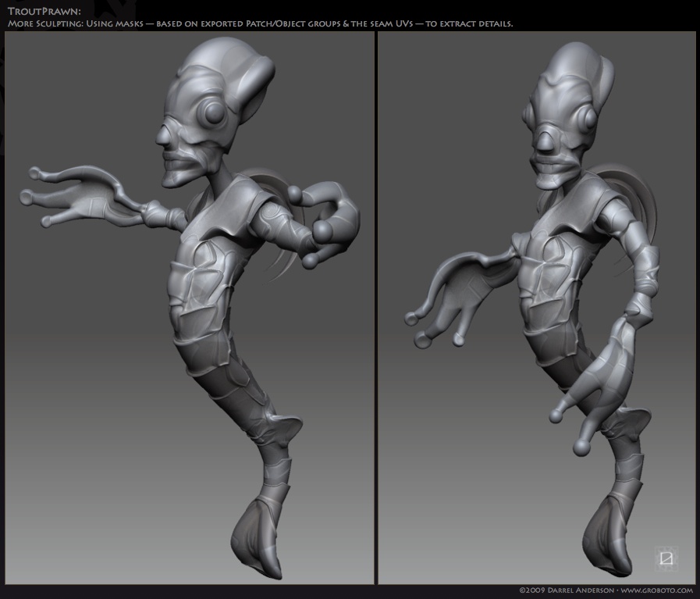Click the 'More Sculpting: Using masks' caption line
The image size is (700, 599).
pyautogui.click(x=261, y=23)
